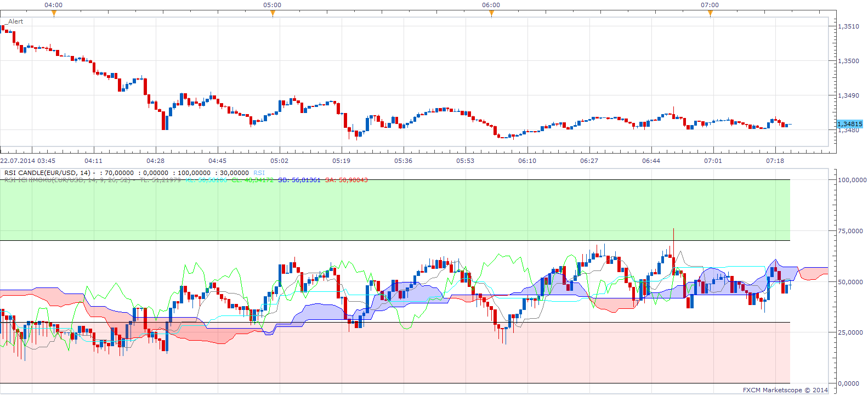Click the orange 07:00 hour marker triangle

coord(710,14)
